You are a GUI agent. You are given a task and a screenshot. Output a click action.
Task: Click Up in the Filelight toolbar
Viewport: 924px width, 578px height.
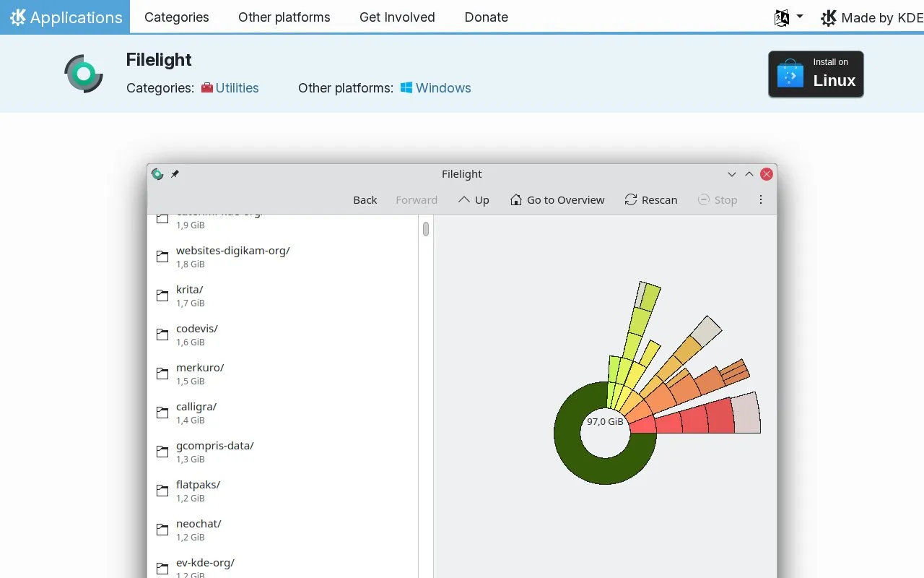[474, 200]
